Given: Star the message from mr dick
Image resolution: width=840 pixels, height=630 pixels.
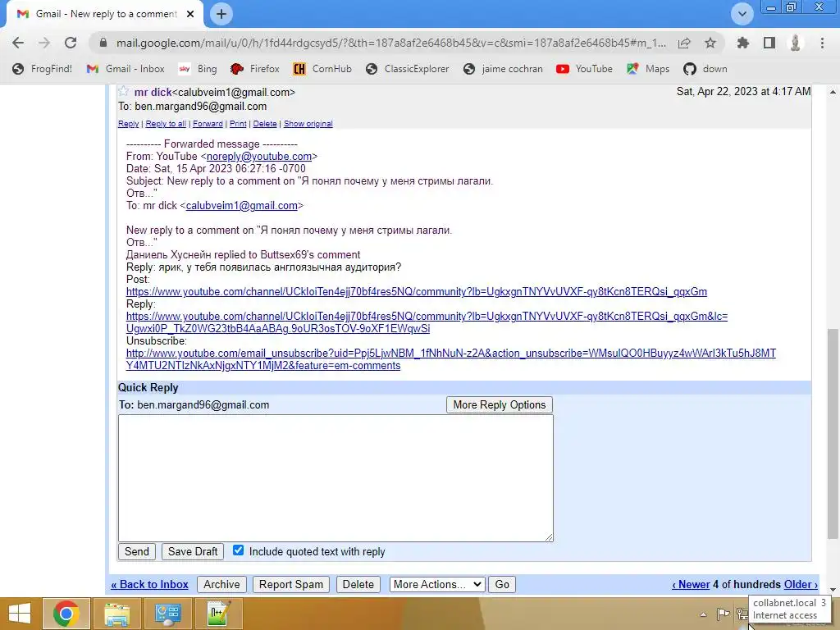Looking at the screenshot, I should click(x=124, y=91).
